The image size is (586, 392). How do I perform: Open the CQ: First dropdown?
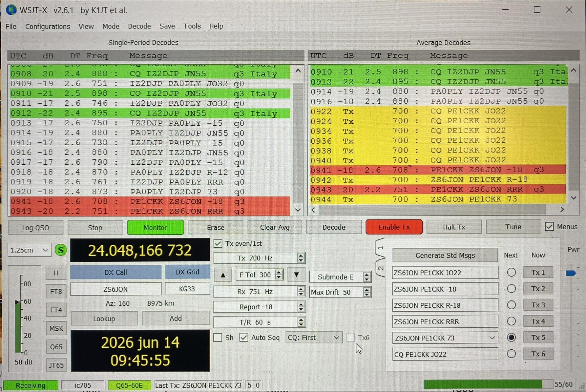tap(313, 338)
